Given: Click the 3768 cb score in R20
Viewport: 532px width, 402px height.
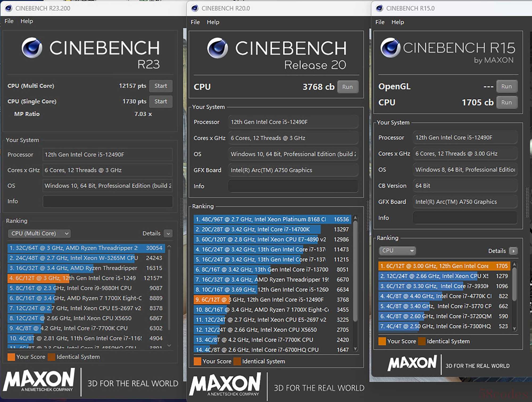Looking at the screenshot, I should (x=318, y=87).
